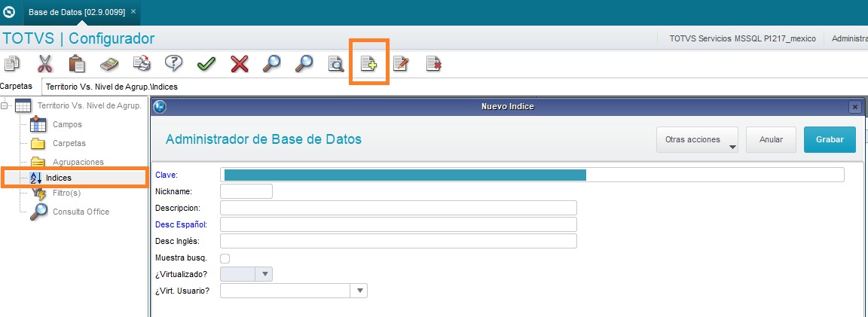
Task: Click TOTVS Servicios MSSQL P1217_mexico text
Action: coord(742,38)
